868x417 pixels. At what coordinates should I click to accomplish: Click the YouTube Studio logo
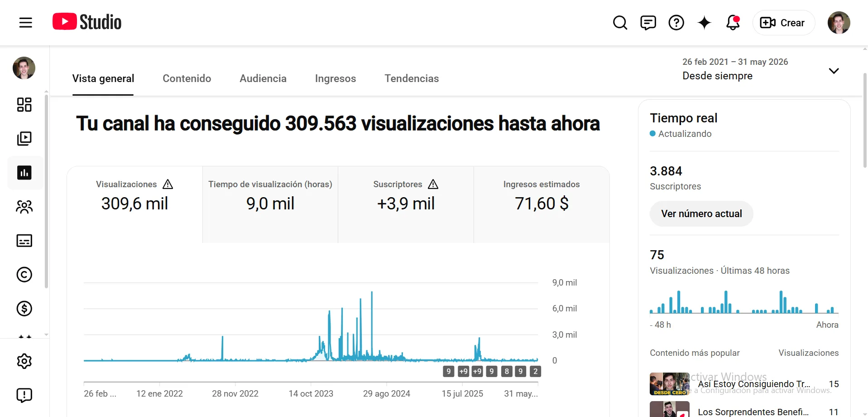pyautogui.click(x=87, y=22)
